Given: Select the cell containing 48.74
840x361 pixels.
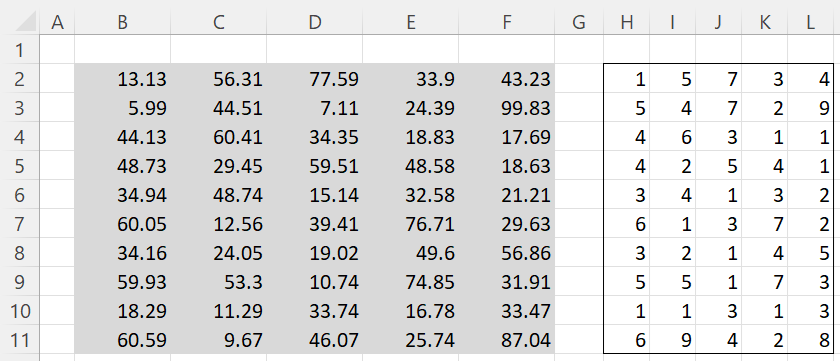Looking at the screenshot, I should tap(219, 194).
